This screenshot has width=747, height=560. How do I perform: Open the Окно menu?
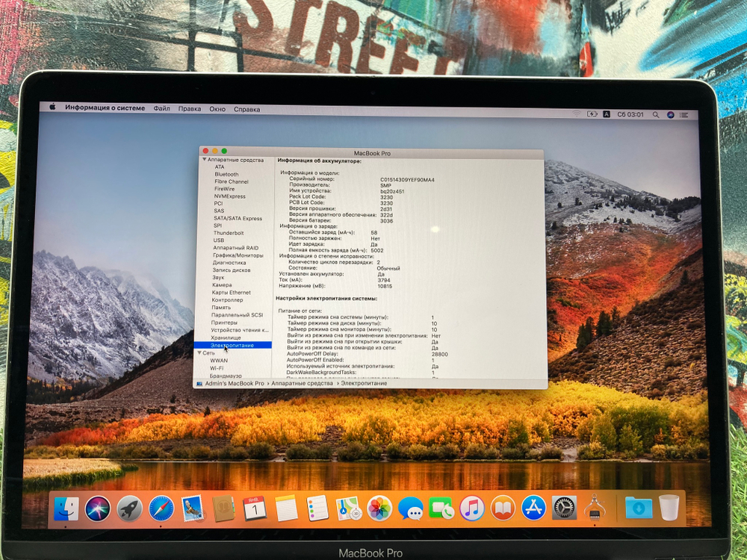tap(218, 108)
